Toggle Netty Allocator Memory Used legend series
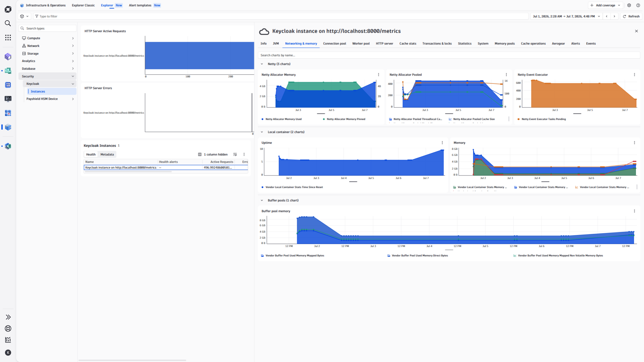The height and width of the screenshot is (362, 644). coord(282,119)
